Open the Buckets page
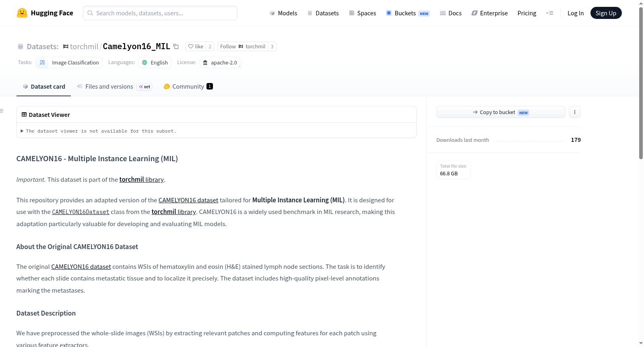This screenshot has width=644, height=347. [408, 13]
